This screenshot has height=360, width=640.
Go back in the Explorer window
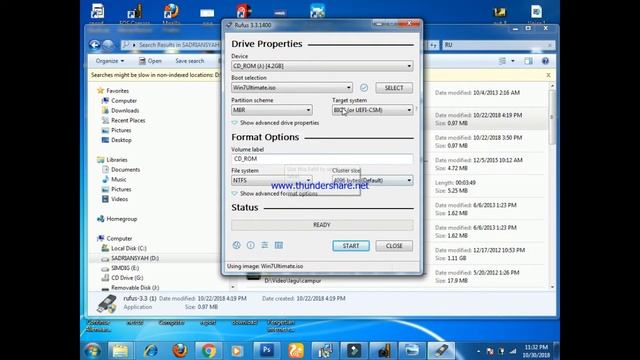click(x=95, y=44)
